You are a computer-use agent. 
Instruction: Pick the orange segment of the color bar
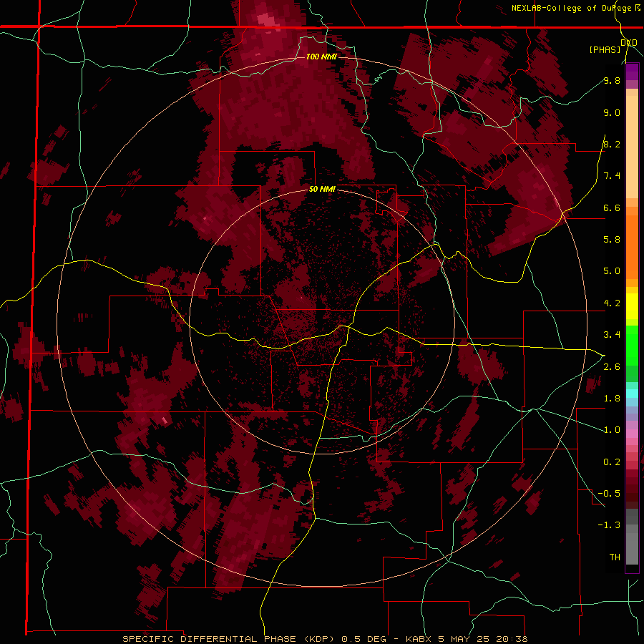[x=632, y=246]
